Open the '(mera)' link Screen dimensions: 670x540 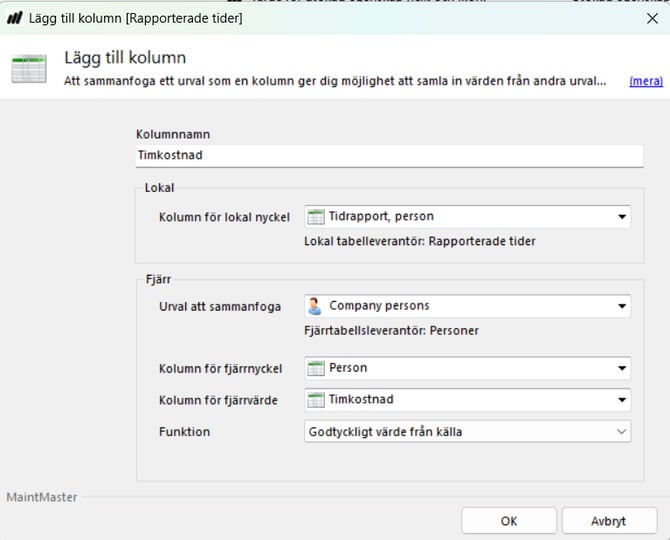645,81
